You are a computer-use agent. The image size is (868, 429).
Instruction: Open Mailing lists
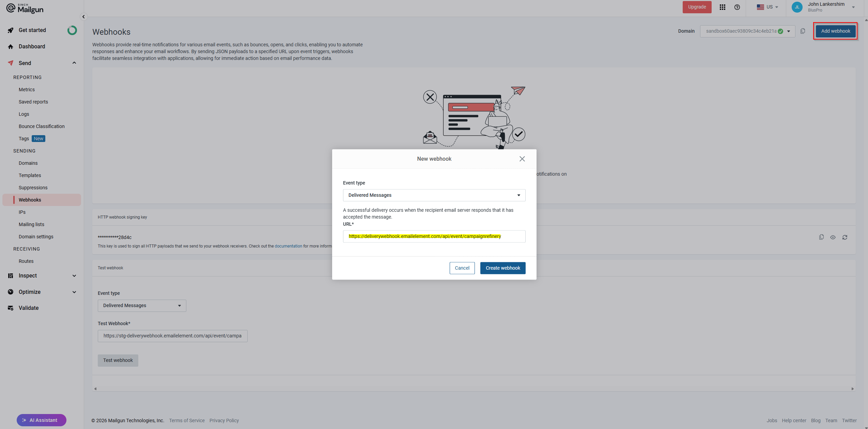[x=31, y=224]
